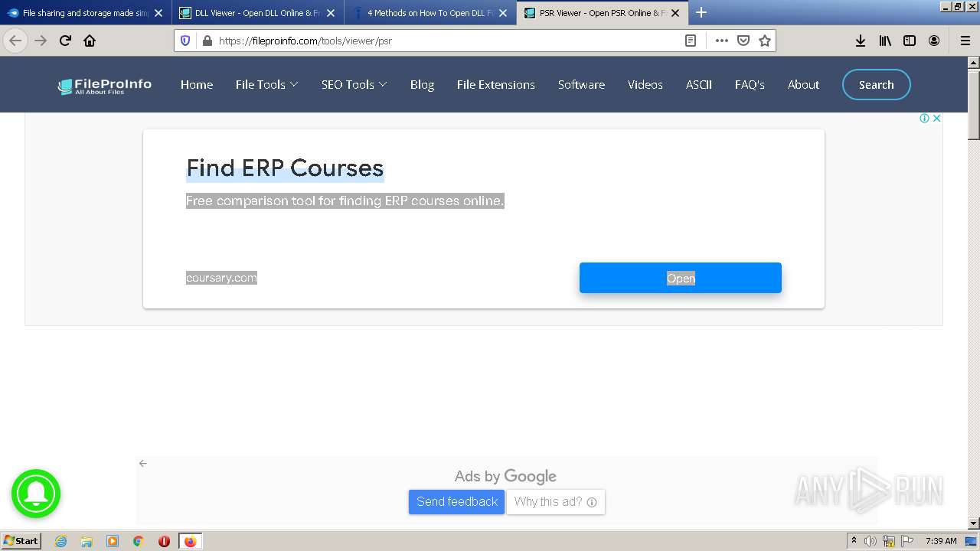
Task: Open page actions three-dots menu
Action: click(x=721, y=41)
